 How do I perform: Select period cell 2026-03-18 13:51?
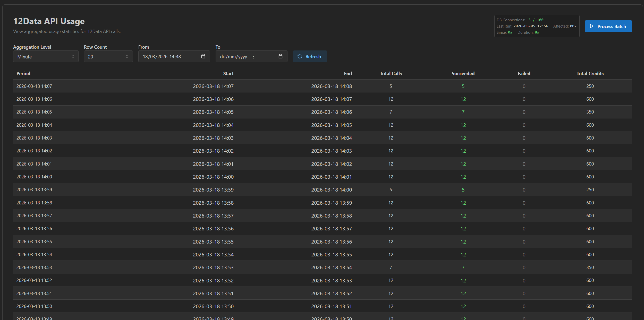click(34, 293)
